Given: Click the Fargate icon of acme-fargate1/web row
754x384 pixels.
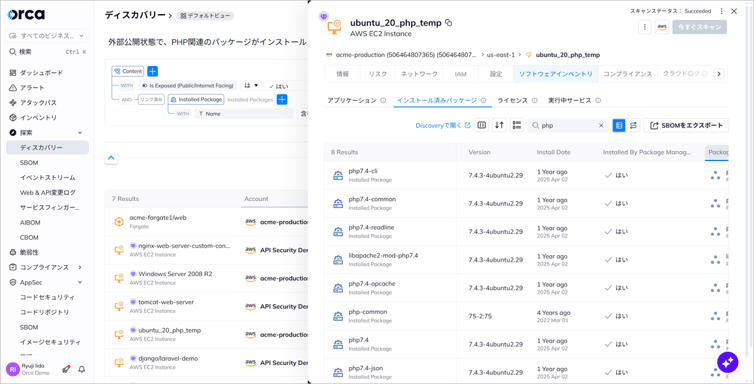Looking at the screenshot, I should (x=118, y=222).
